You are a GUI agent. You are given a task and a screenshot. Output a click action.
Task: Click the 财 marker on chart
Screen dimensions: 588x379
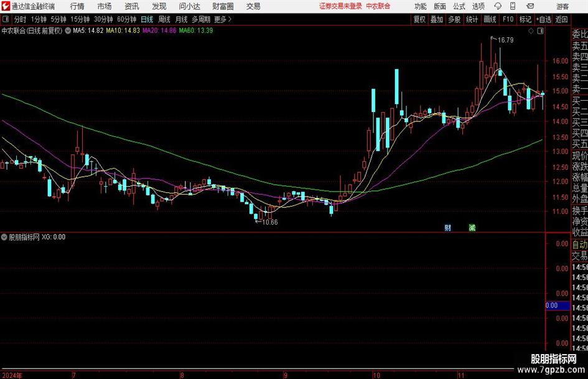pos(448,227)
